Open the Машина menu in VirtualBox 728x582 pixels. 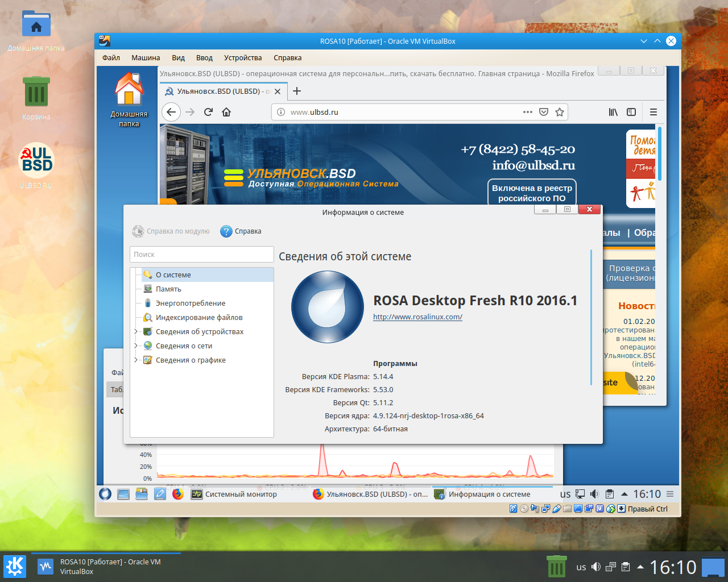point(146,57)
